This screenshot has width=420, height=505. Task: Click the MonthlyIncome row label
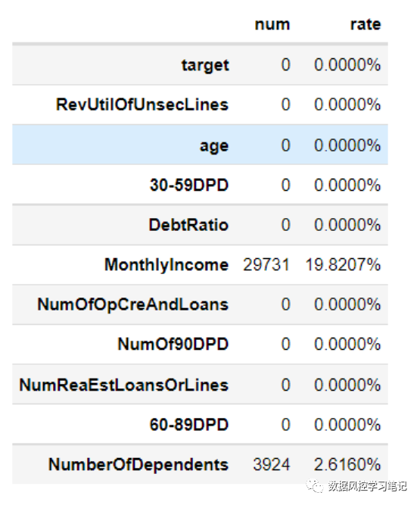point(166,265)
